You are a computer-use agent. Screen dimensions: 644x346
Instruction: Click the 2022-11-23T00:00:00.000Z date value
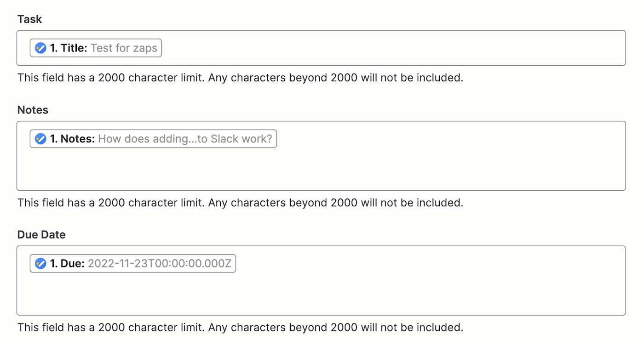[x=159, y=263]
